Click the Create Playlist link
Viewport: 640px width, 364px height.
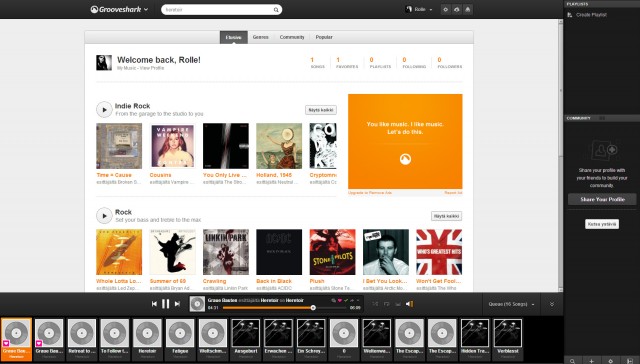(591, 15)
